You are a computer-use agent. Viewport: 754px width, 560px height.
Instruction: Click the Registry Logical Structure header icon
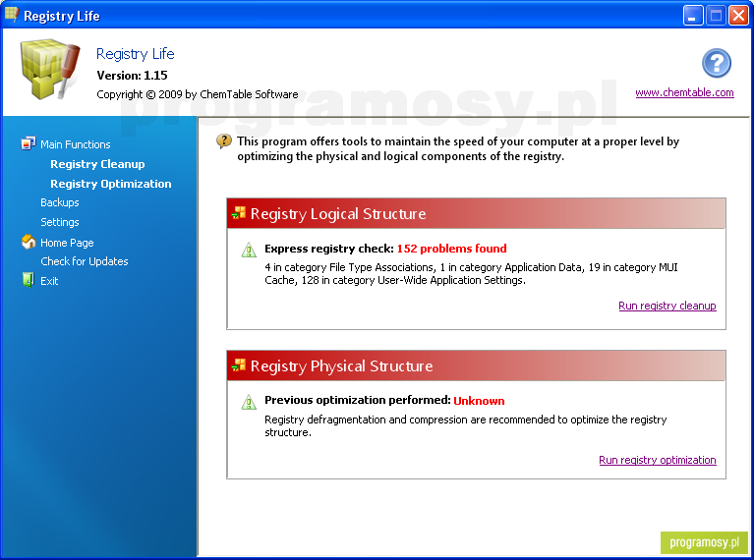coord(239,212)
